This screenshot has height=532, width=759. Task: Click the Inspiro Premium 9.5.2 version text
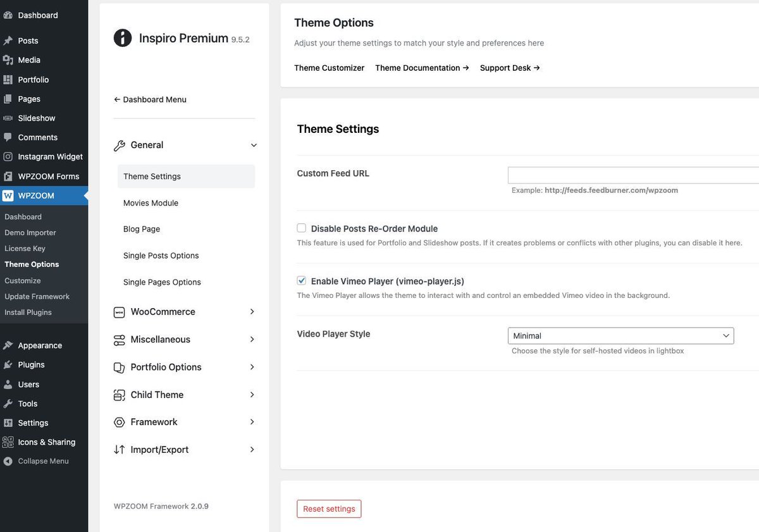[240, 39]
